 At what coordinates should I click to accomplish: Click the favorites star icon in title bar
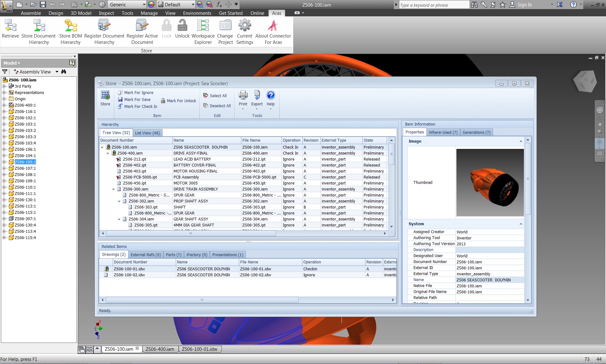coord(502,4)
